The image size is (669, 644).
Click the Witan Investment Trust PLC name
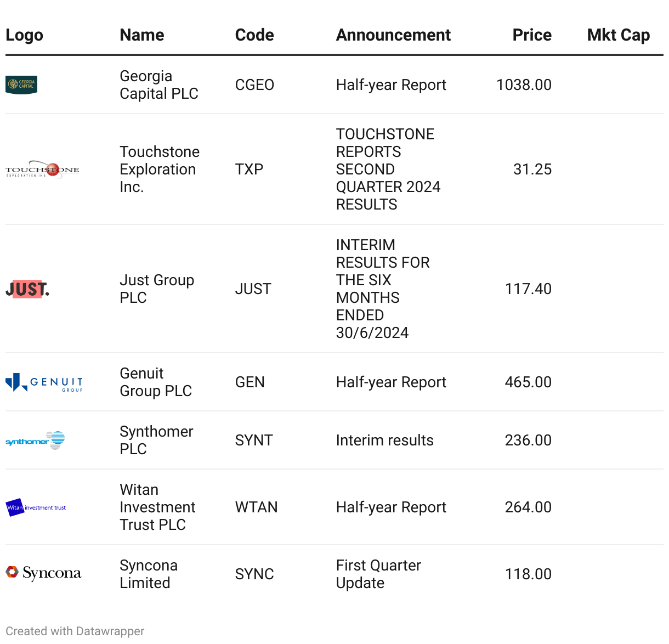pyautogui.click(x=157, y=507)
